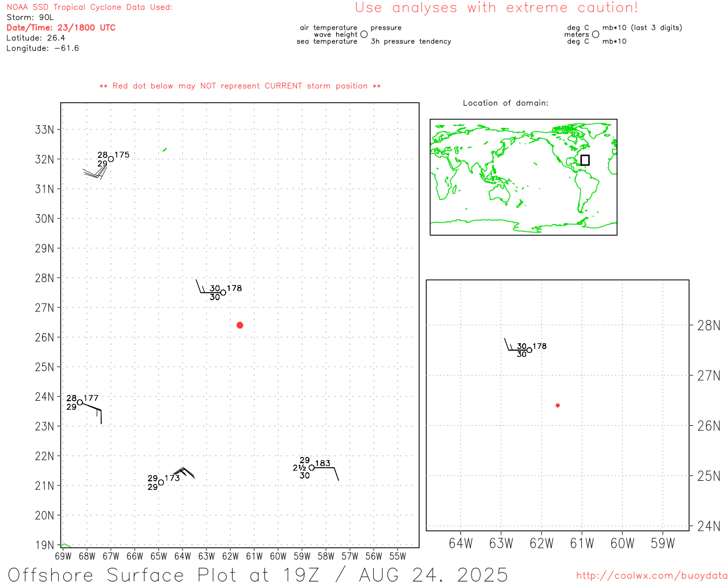Click the 59W label on inset map

663,544
